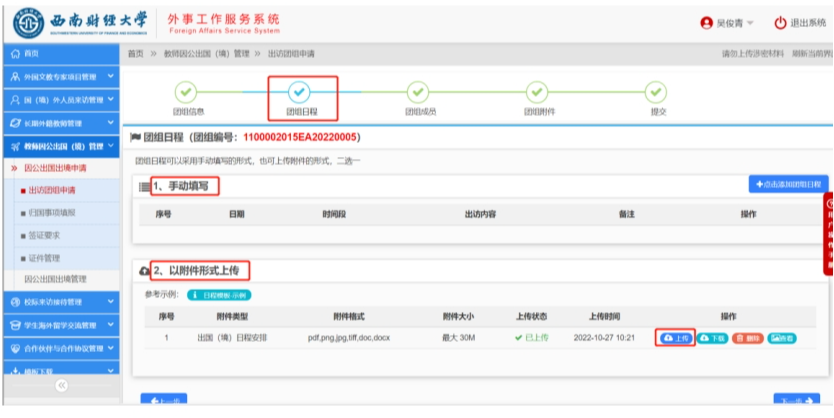Click the 下载 download button

(x=711, y=338)
